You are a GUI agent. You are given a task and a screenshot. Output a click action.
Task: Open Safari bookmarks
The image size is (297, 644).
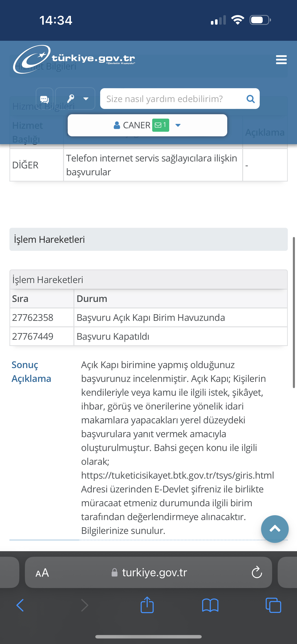point(210,605)
